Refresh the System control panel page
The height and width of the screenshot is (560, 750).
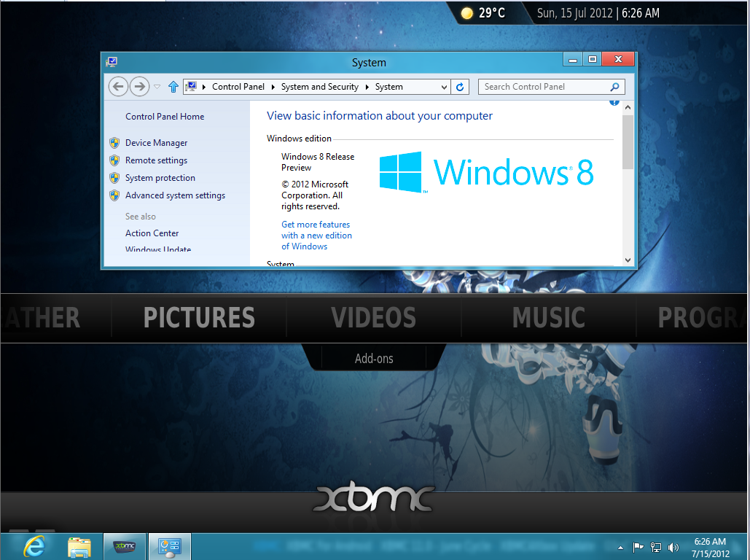click(460, 87)
